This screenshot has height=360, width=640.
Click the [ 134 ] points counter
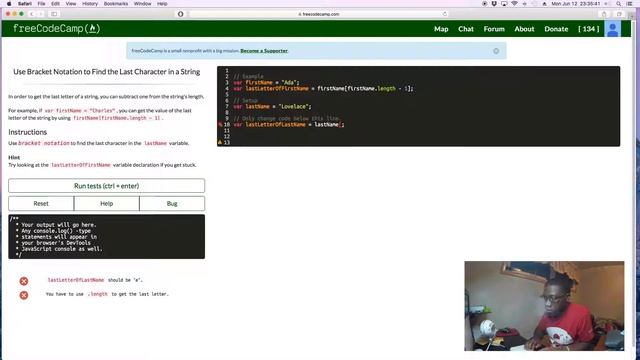589,29
